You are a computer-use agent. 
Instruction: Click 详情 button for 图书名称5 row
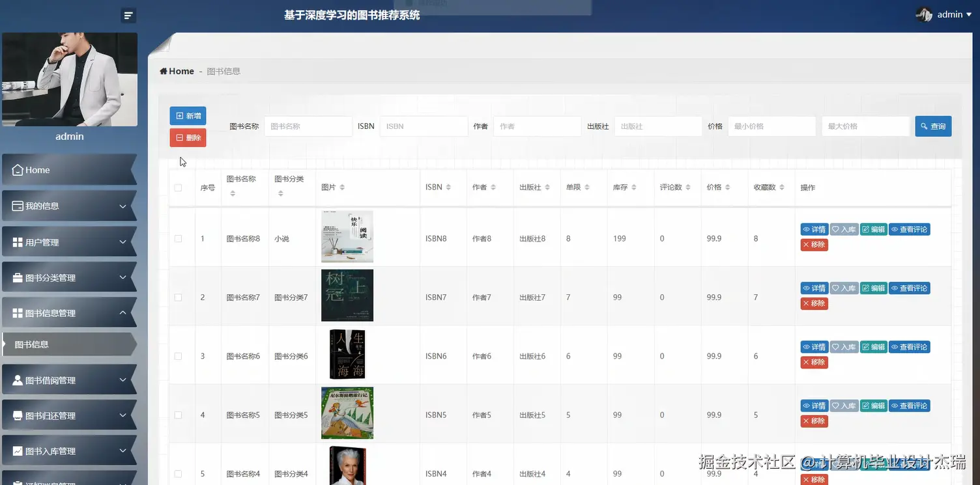pos(814,406)
